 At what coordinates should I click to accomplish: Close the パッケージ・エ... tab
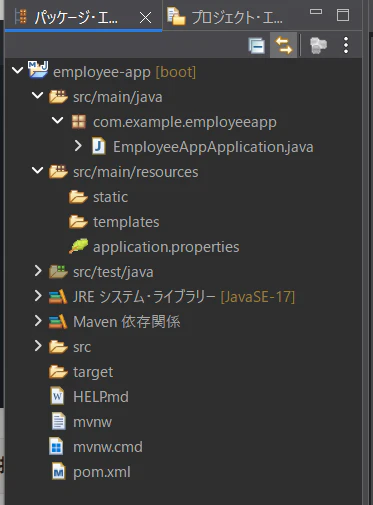point(145,17)
